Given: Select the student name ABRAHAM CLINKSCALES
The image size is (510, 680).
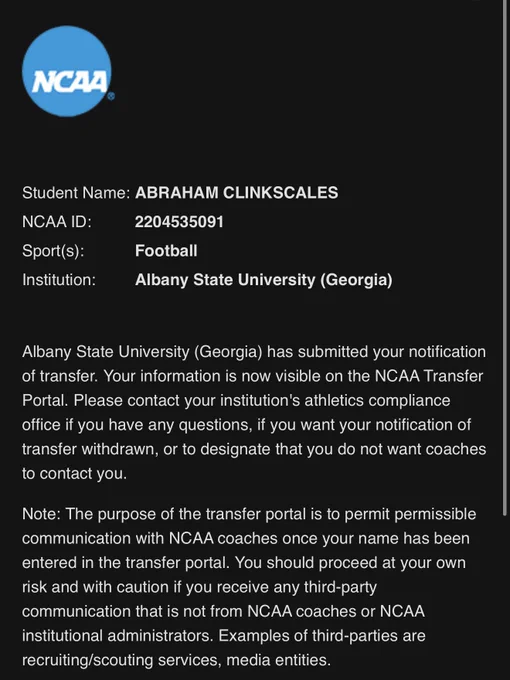Looking at the screenshot, I should (236, 193).
